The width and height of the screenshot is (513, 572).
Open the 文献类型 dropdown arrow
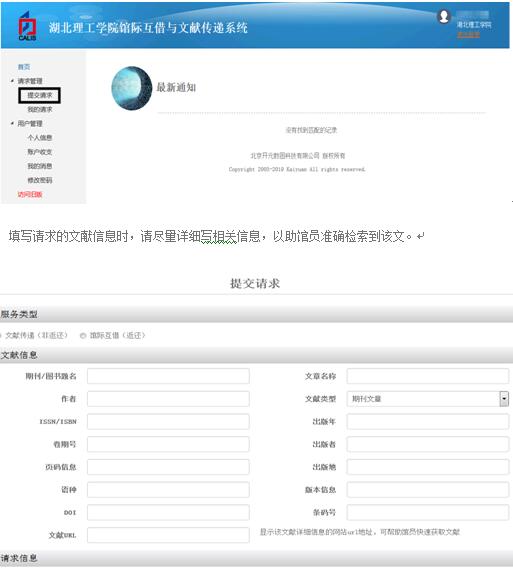pyautogui.click(x=504, y=399)
